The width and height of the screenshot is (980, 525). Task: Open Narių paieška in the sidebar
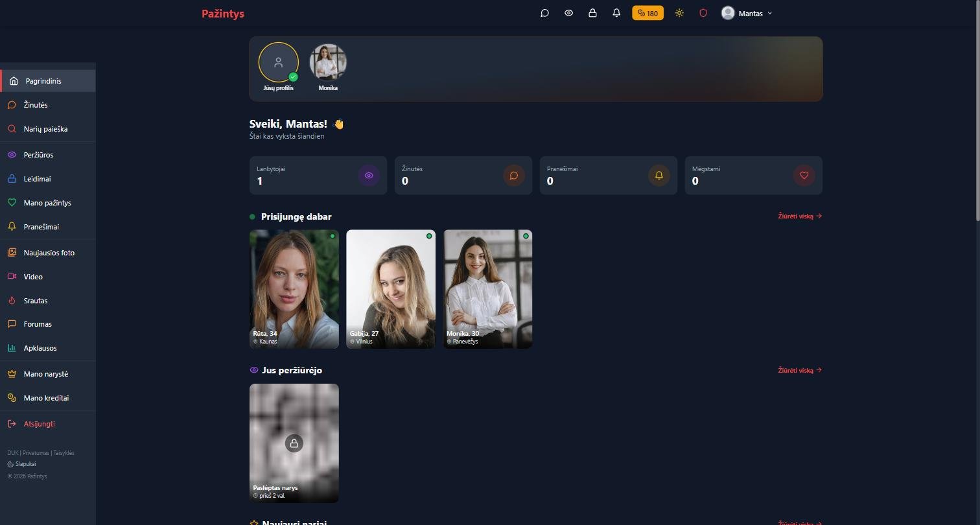point(48,129)
